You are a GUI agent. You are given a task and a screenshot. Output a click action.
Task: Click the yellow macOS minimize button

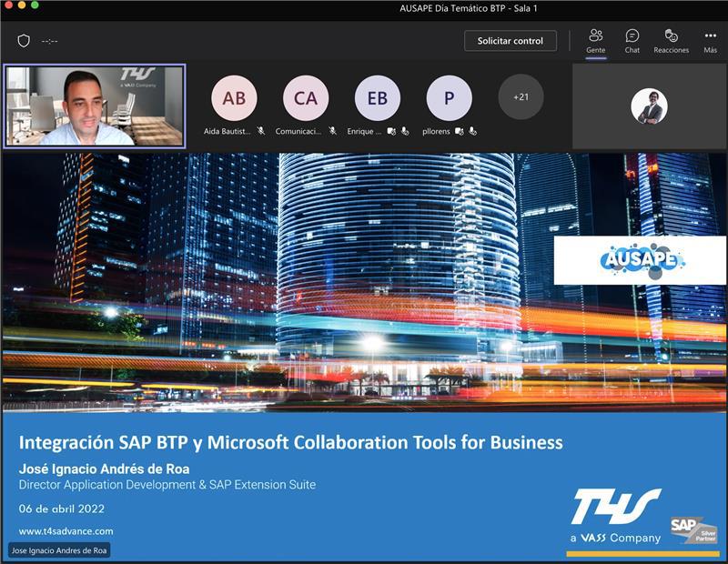click(x=21, y=5)
